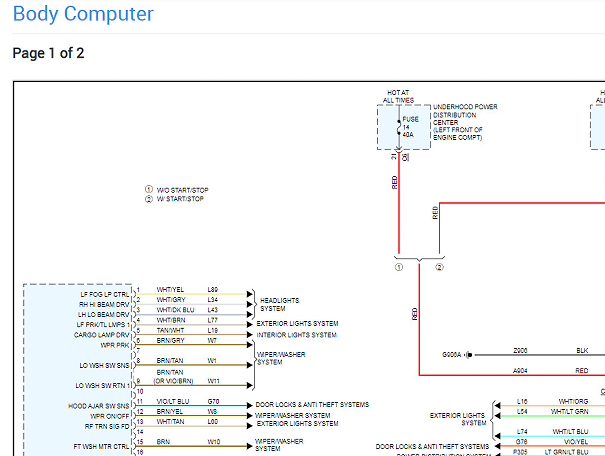Click the 'HOOD AJAR SW SNS' pin label
605x456 pixels.
click(x=98, y=406)
